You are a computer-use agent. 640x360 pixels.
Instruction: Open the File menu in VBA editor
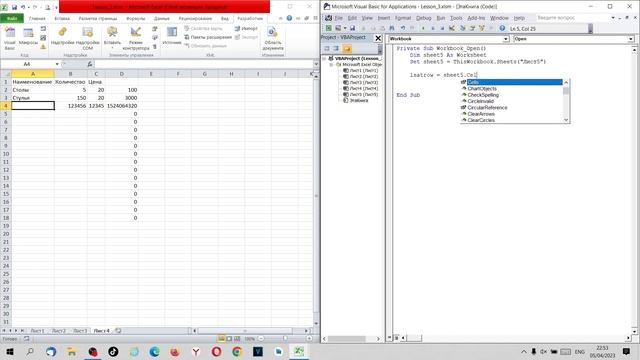point(338,18)
